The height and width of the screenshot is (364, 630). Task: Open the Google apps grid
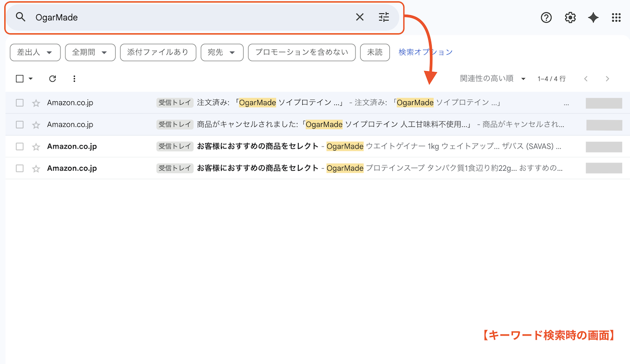[x=616, y=18]
